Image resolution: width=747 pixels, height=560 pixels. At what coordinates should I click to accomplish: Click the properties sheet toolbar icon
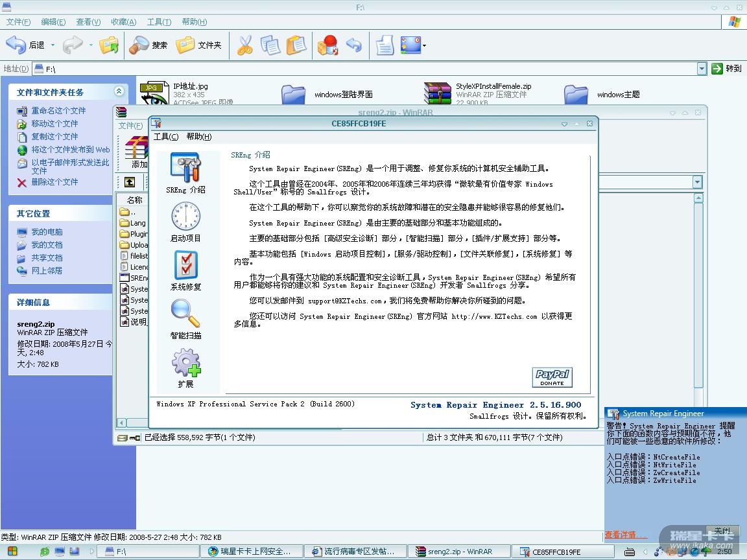[385, 45]
